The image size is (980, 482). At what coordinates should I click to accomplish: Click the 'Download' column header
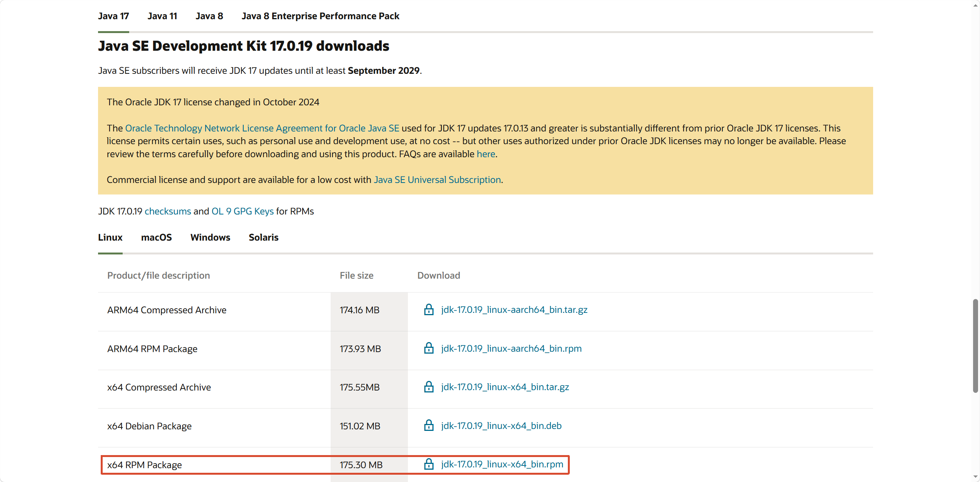pyautogui.click(x=439, y=276)
